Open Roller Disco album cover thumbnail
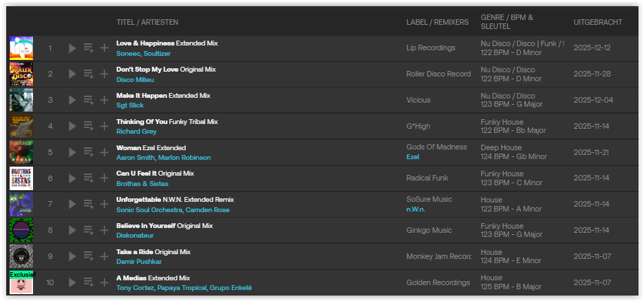This screenshot has width=644, height=301. (x=21, y=74)
